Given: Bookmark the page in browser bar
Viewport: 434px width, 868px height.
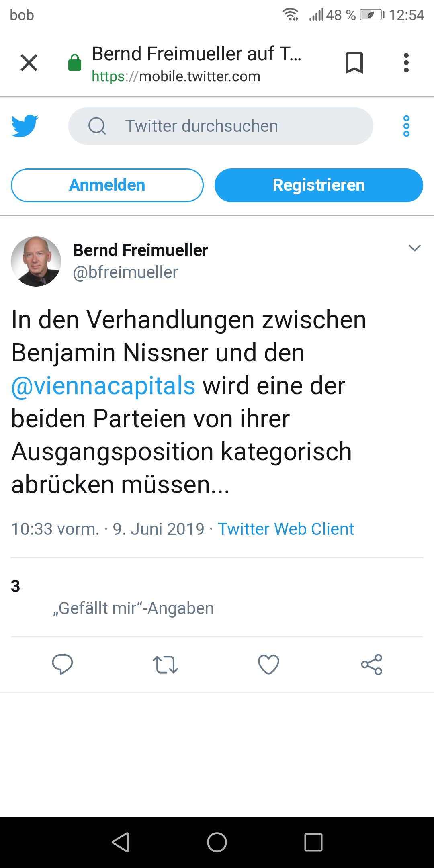Looking at the screenshot, I should 354,63.
